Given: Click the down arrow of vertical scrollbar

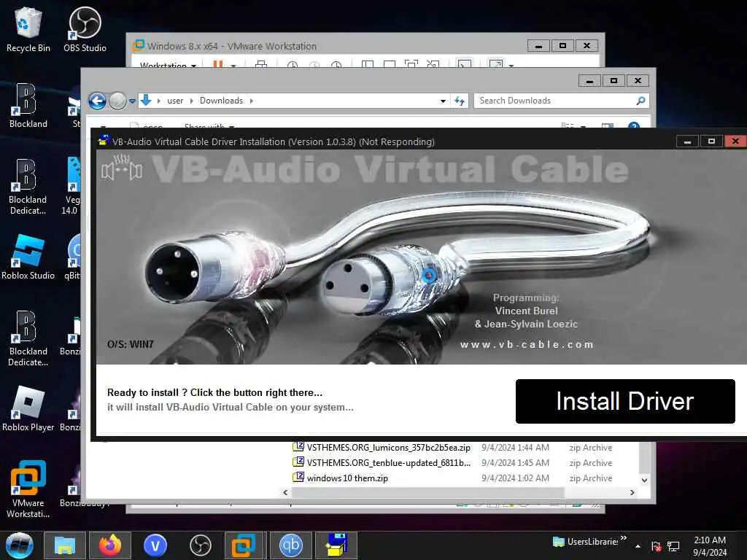Looking at the screenshot, I should (x=645, y=481).
